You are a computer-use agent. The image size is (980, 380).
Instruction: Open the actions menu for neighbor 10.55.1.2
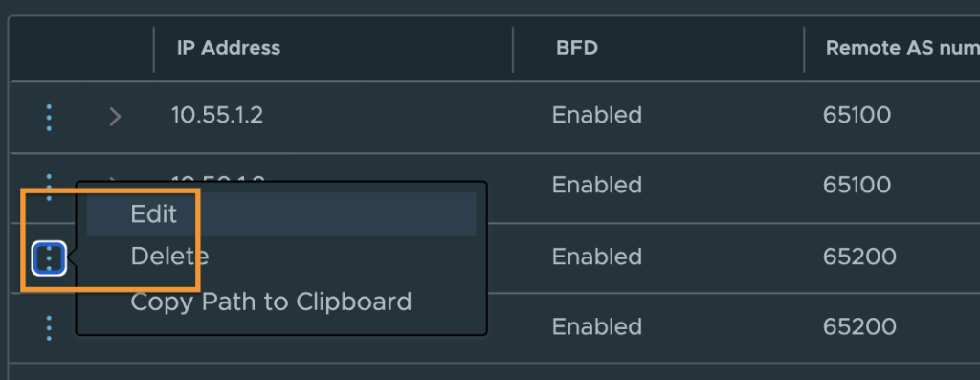tap(49, 117)
